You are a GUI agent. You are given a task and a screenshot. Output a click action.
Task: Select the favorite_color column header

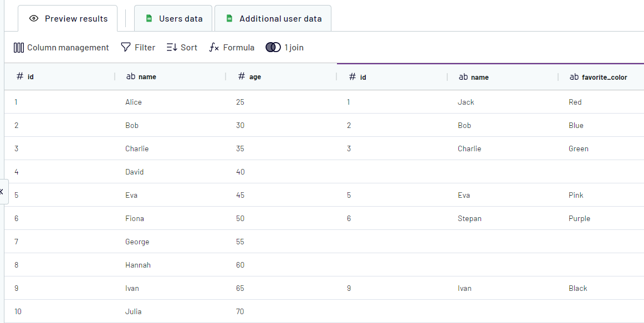(604, 78)
